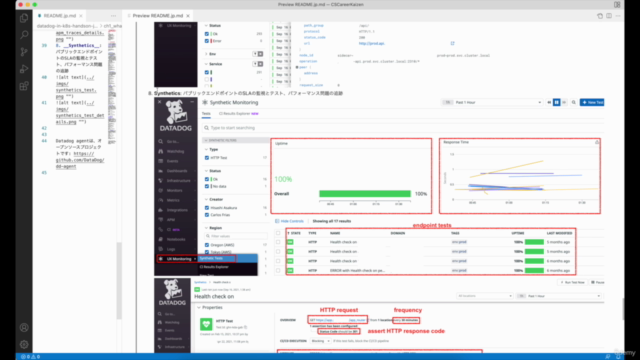Click the notifications bell in status bar
Viewport: 640px width, 360px height.
click(x=618, y=357)
